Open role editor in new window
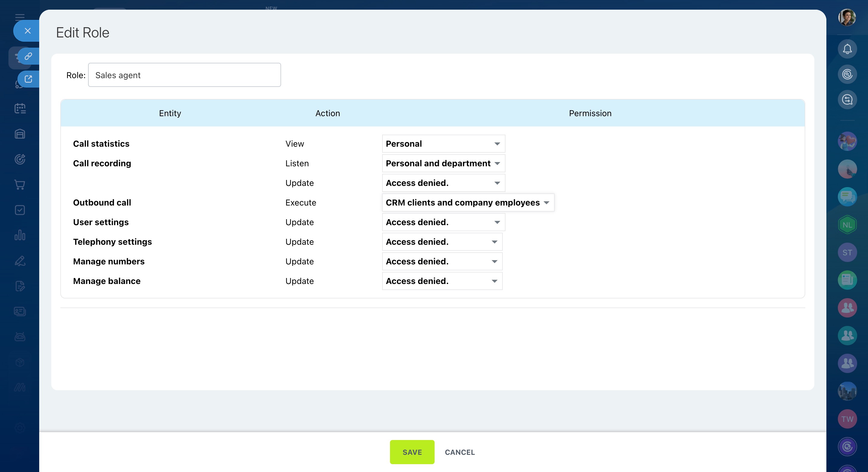868x472 pixels. (x=28, y=79)
